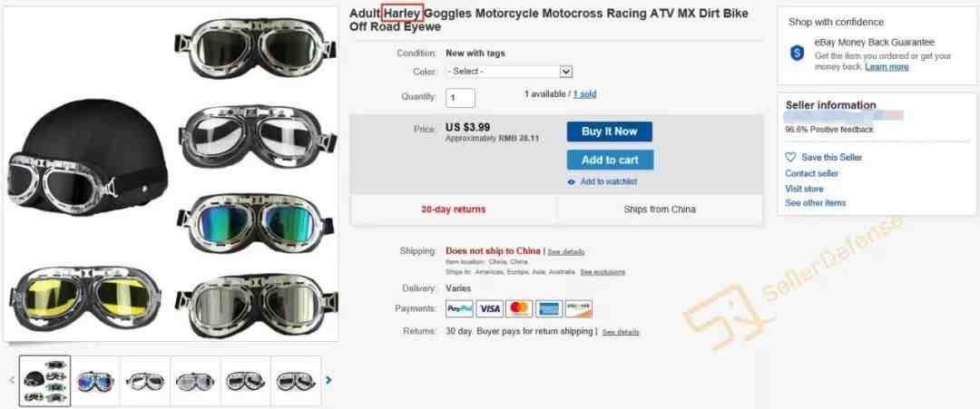
Task: Open the Color select dropdown
Action: (509, 72)
